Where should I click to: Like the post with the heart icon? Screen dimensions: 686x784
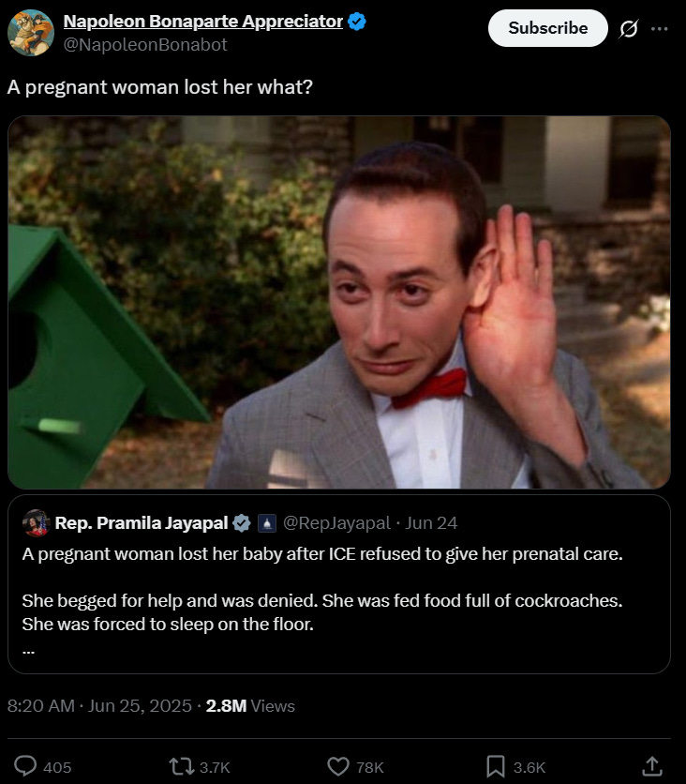338,766
